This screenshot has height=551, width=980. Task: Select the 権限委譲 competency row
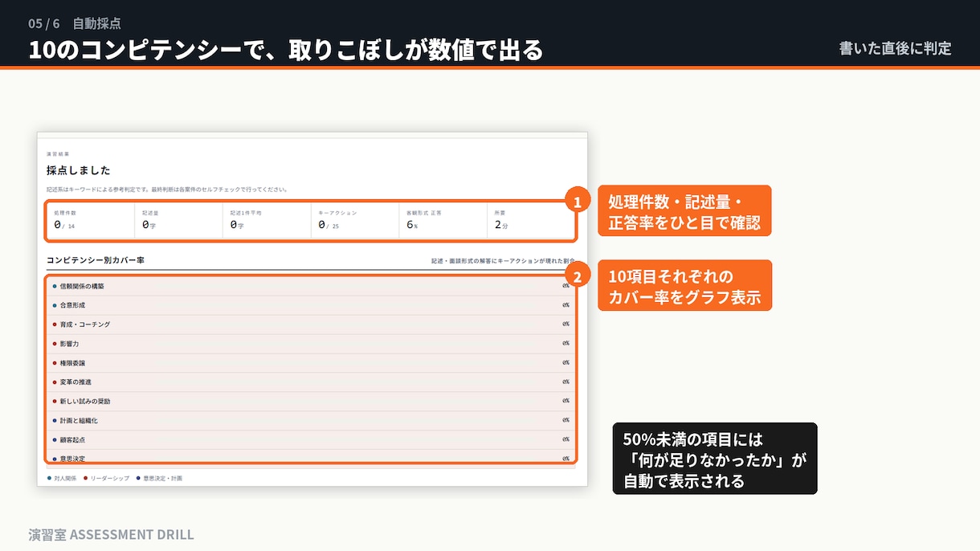(311, 363)
